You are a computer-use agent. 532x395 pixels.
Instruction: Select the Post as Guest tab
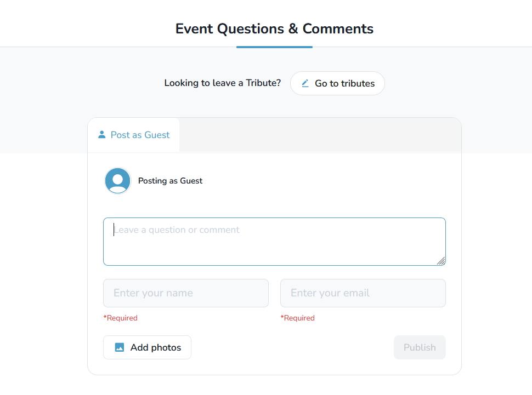pyautogui.click(x=134, y=135)
